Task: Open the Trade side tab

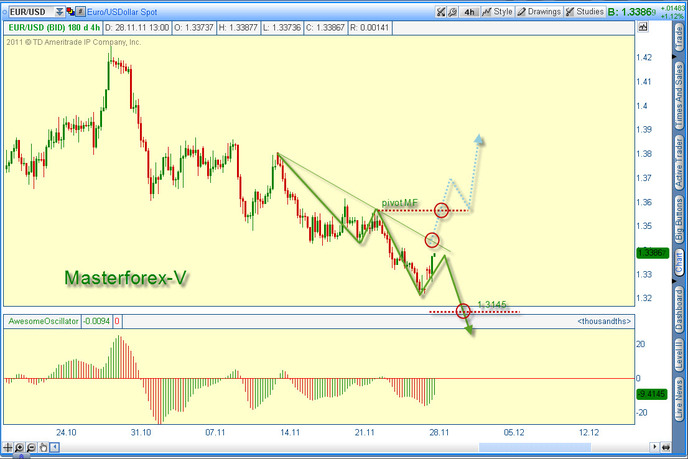Action: pyautogui.click(x=679, y=38)
